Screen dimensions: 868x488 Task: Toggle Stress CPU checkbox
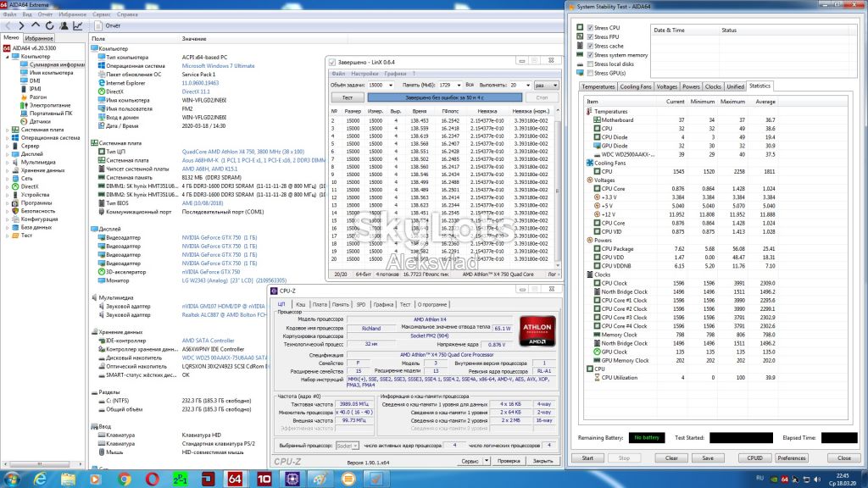(x=590, y=28)
